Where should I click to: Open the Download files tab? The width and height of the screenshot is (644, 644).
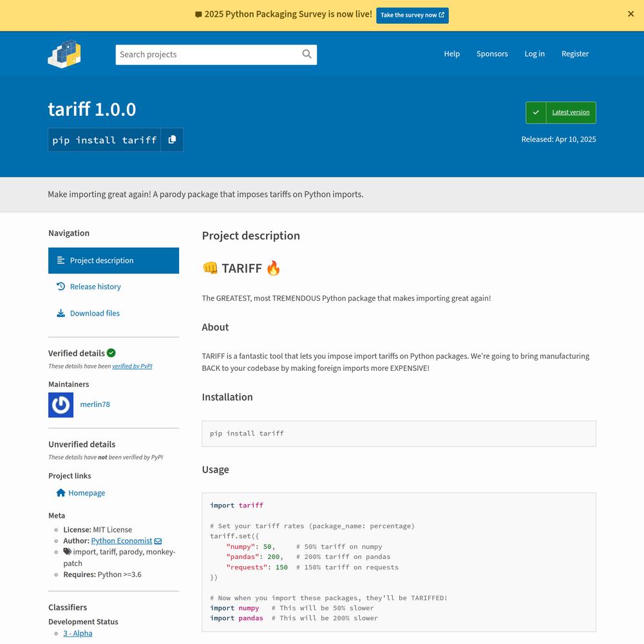(113, 314)
